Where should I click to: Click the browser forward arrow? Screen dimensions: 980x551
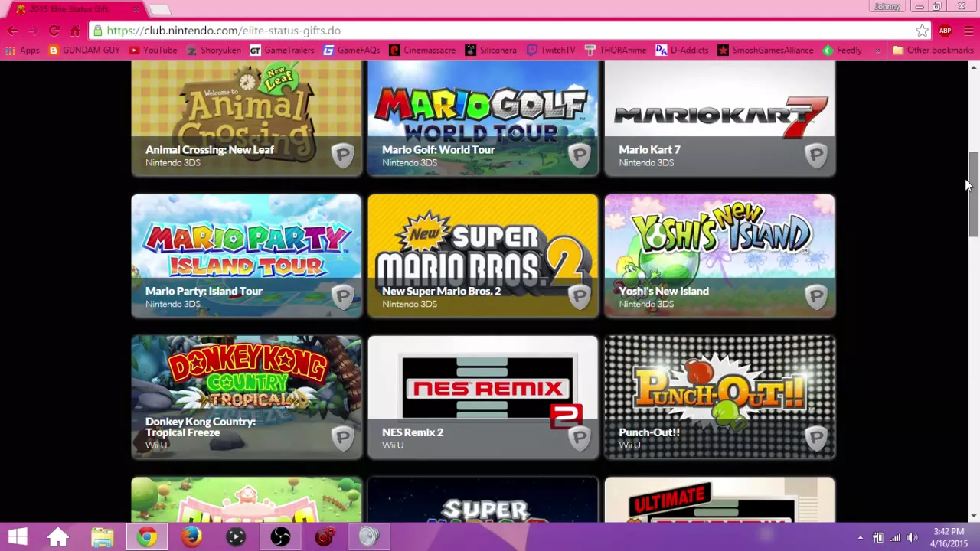pos(33,31)
